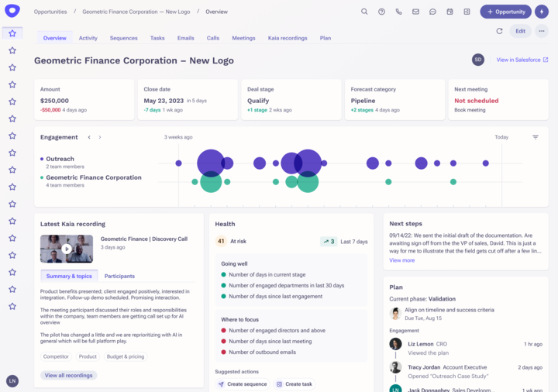Open the email envelope icon

tap(415, 12)
